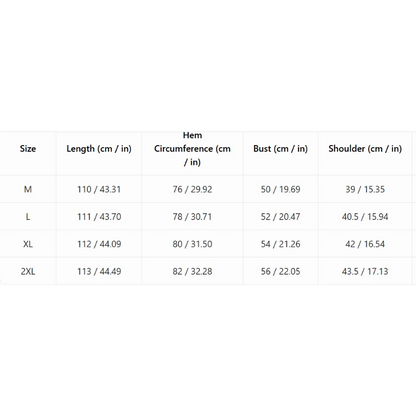The height and width of the screenshot is (416, 416).
Task: Click the 113 / 44.49 length cell
Action: pyautogui.click(x=99, y=271)
